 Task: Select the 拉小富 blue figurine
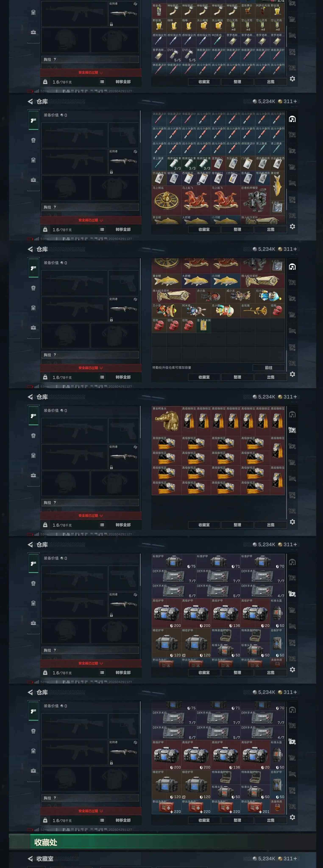[x=270, y=295]
